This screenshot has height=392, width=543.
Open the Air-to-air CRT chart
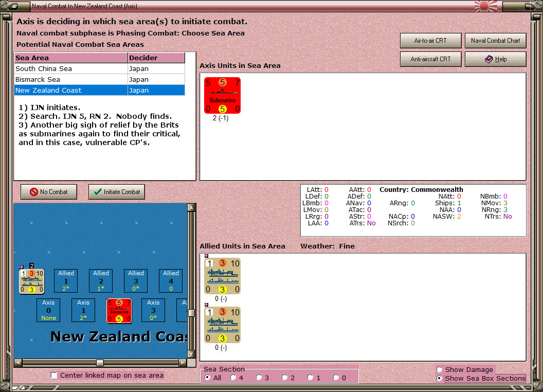430,41
